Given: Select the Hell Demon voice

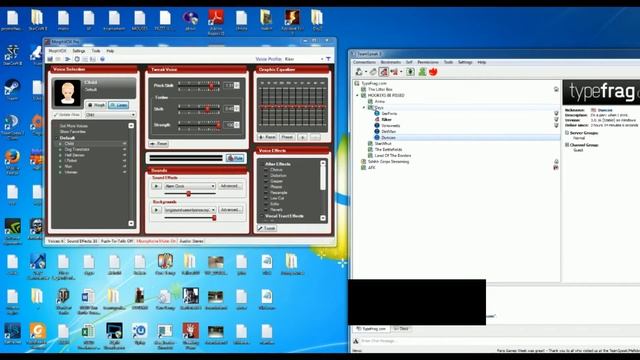Looking at the screenshot, I should [x=75, y=155].
